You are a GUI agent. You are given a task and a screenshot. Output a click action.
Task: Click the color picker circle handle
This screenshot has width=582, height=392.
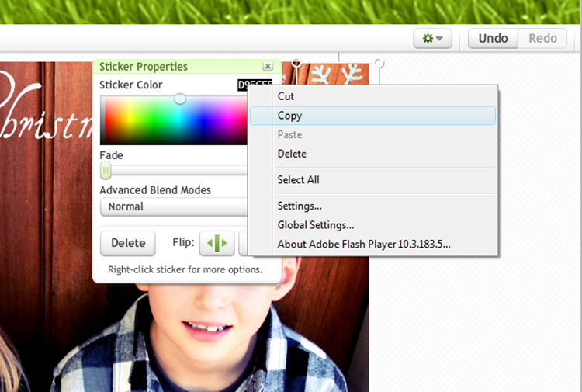180,99
